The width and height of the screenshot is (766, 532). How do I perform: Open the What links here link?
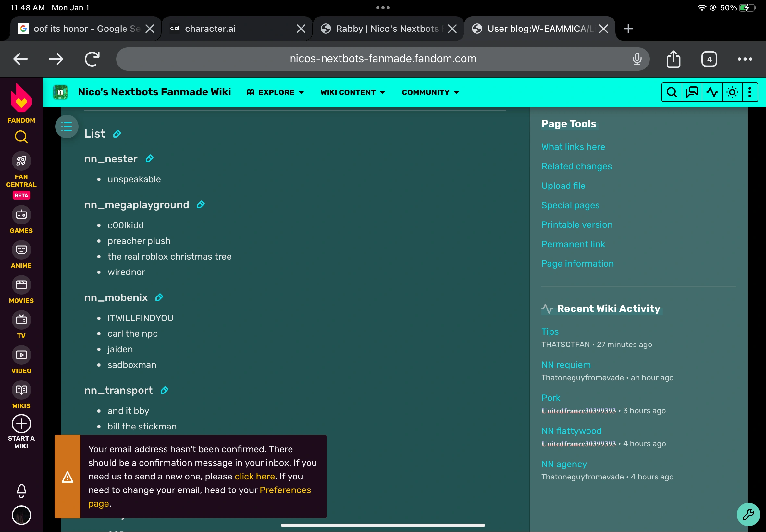pyautogui.click(x=573, y=147)
